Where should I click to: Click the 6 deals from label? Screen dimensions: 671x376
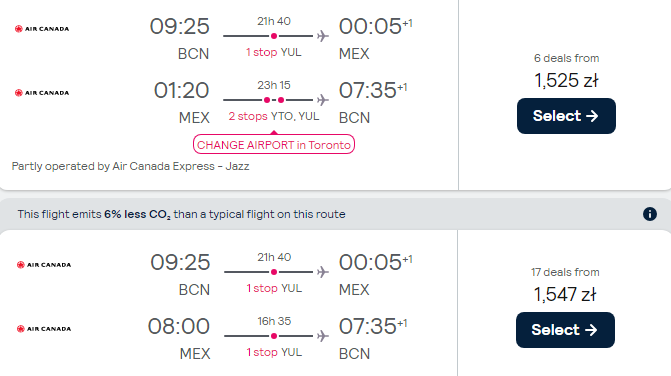[566, 58]
